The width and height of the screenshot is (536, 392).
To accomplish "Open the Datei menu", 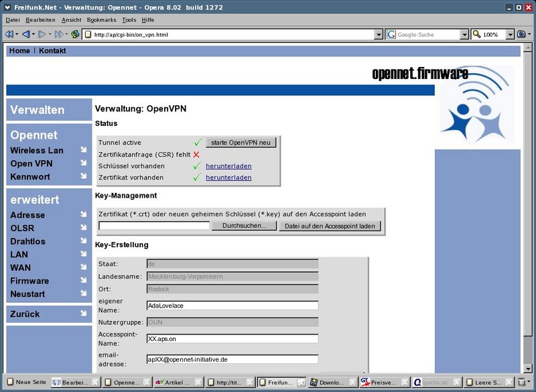I will click(13, 20).
